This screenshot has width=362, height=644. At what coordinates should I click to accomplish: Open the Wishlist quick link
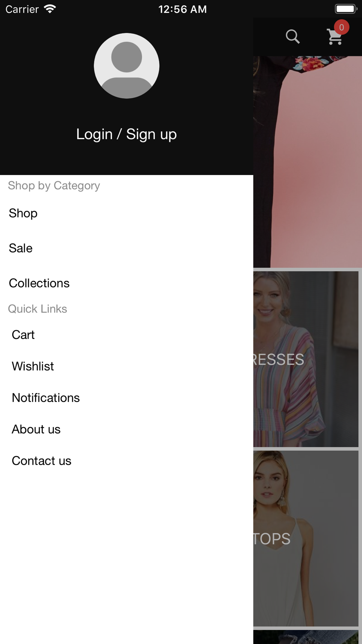pyautogui.click(x=127, y=366)
